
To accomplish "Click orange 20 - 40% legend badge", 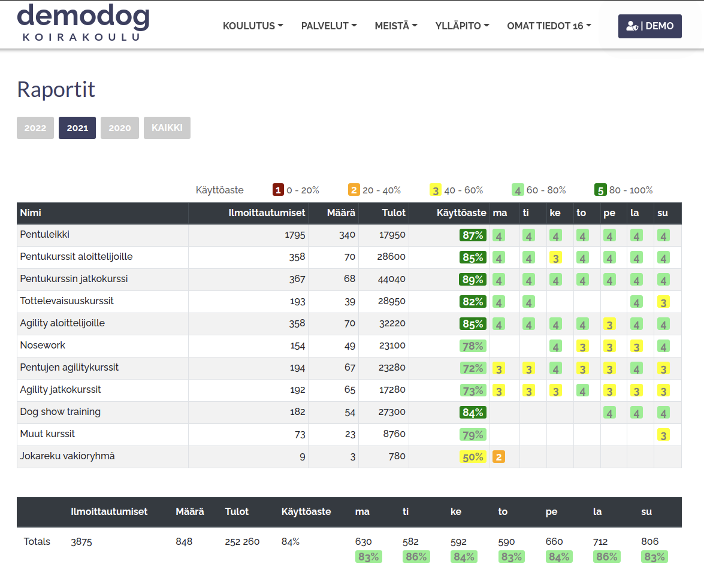I will [x=354, y=190].
